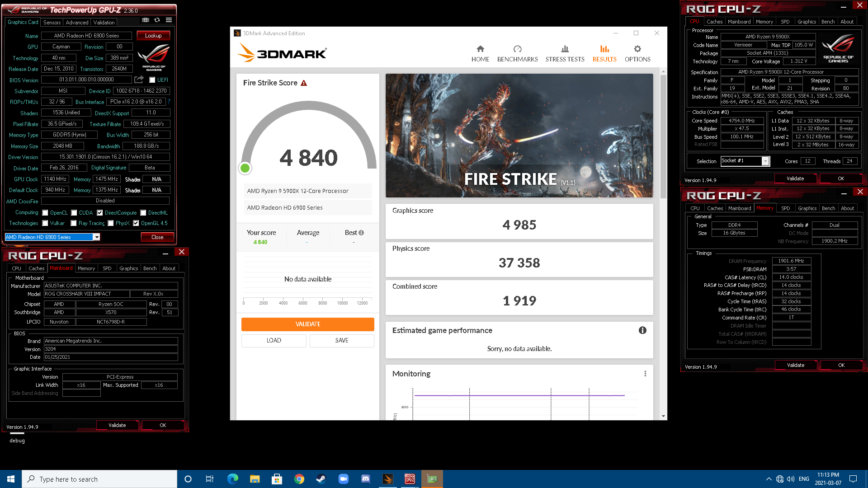Open Bench tab in Mainboard CPU-Z window
Viewport: 868px width, 488px height.
[x=150, y=268]
